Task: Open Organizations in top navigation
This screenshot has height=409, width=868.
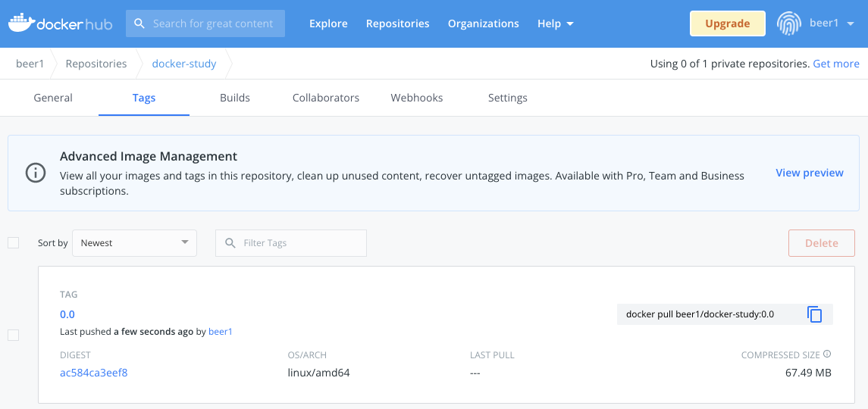Action: pos(483,23)
